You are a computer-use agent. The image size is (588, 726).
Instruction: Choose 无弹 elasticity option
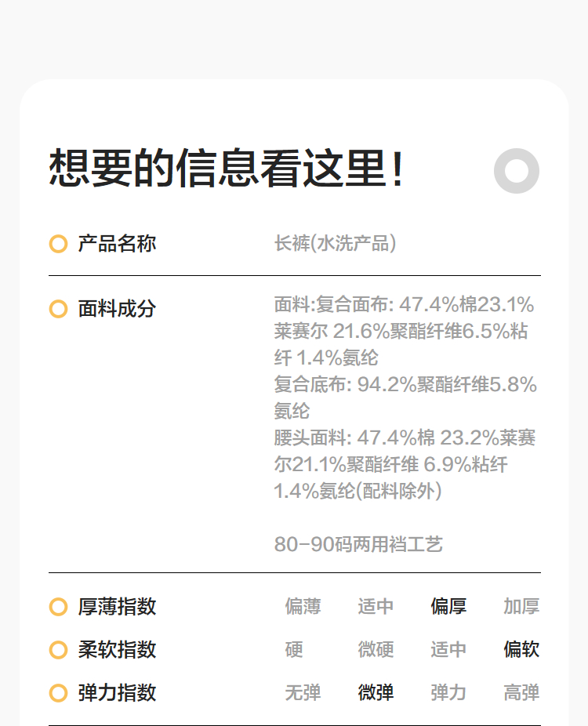point(303,693)
